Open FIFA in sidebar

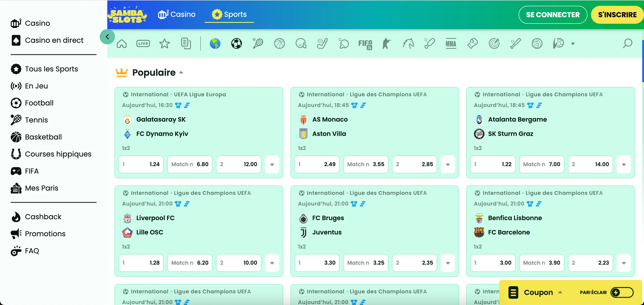pos(25,171)
